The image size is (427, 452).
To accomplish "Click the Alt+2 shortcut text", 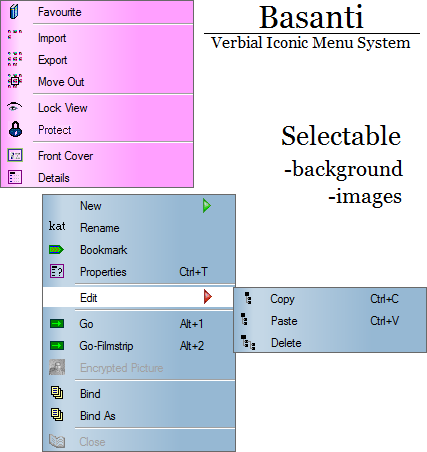I will (192, 346).
